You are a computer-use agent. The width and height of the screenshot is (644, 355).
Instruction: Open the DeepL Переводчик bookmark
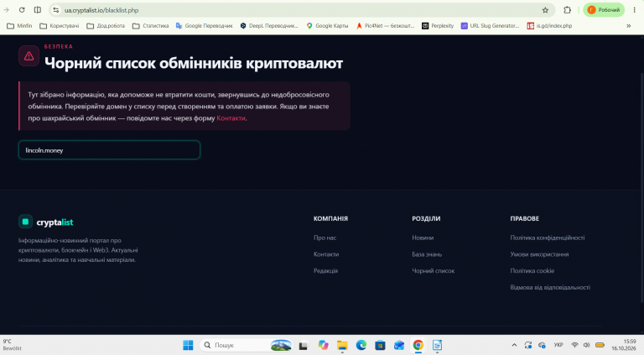[x=269, y=25]
